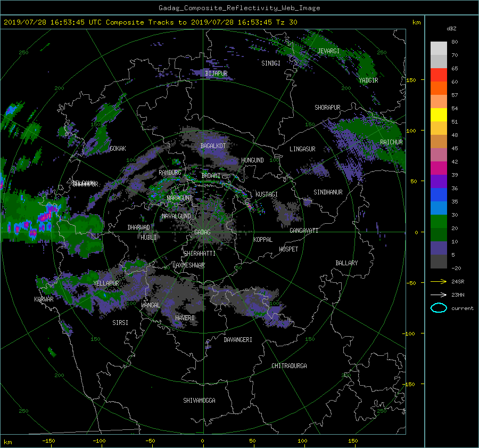Click the BIJAPUR city label

click(x=216, y=74)
